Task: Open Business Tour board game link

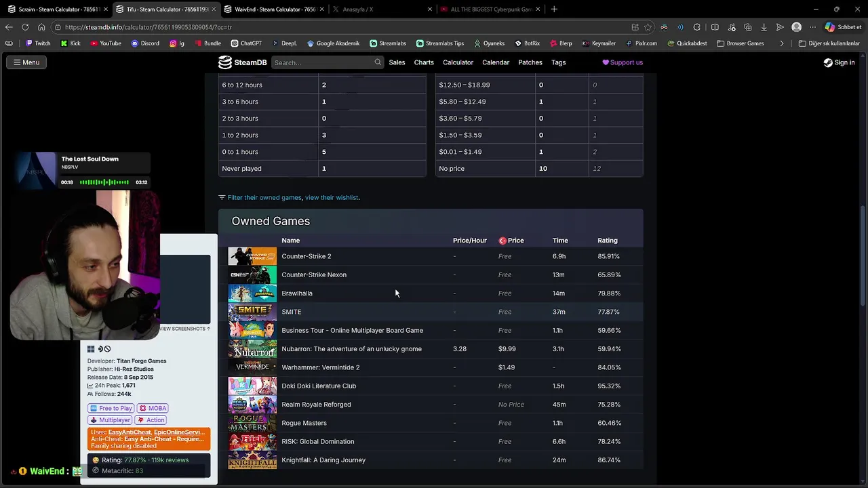Action: pos(353,330)
